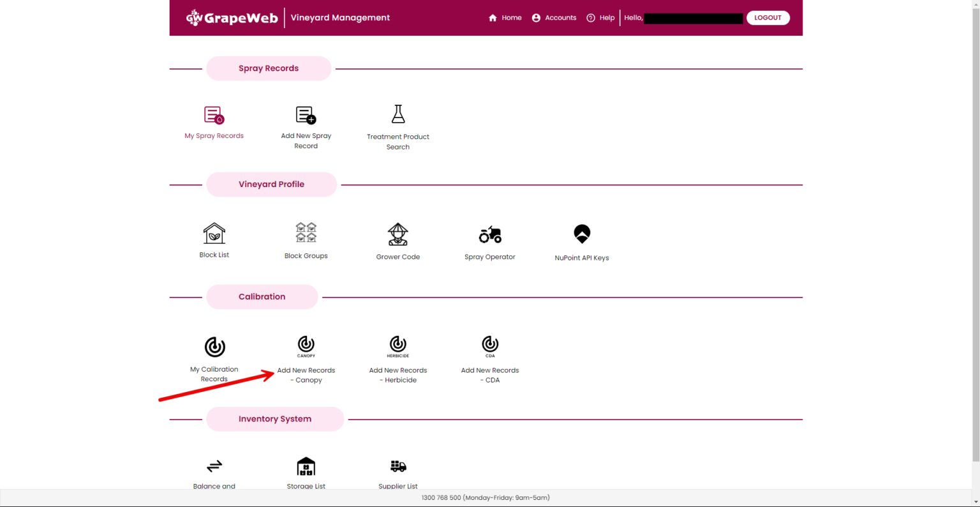Click the Storage List label
Viewport: 980px width, 507px height.
click(306, 486)
